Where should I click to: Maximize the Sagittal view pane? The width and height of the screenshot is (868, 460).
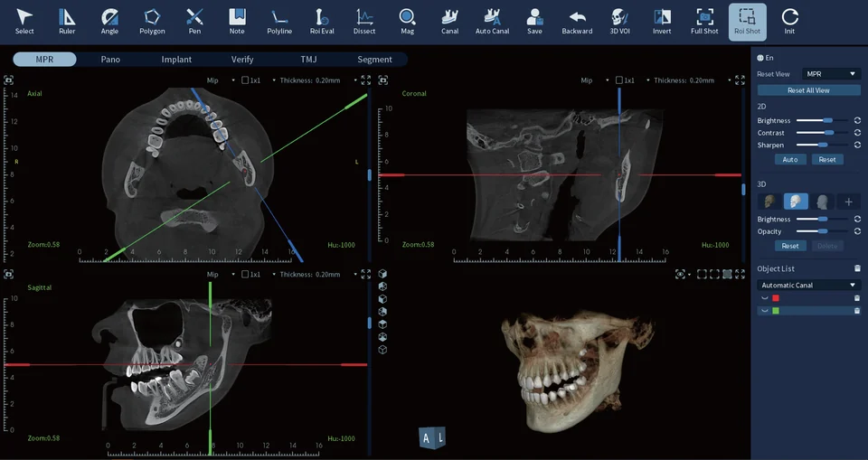coord(366,274)
